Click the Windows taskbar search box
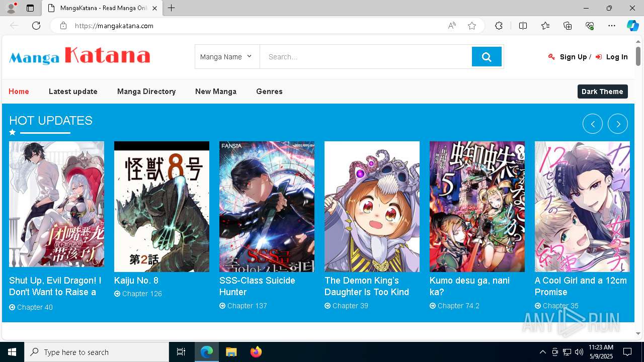644x362 pixels. [97, 352]
